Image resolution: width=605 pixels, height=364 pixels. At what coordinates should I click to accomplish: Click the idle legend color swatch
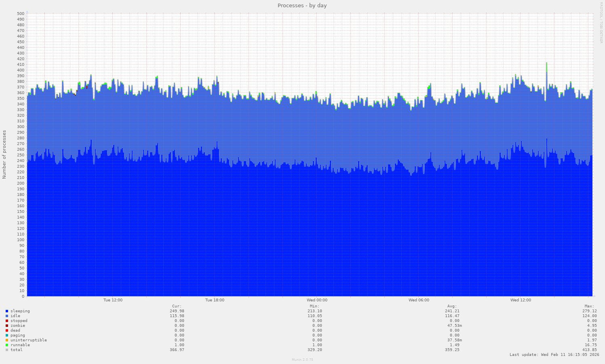tap(7, 316)
